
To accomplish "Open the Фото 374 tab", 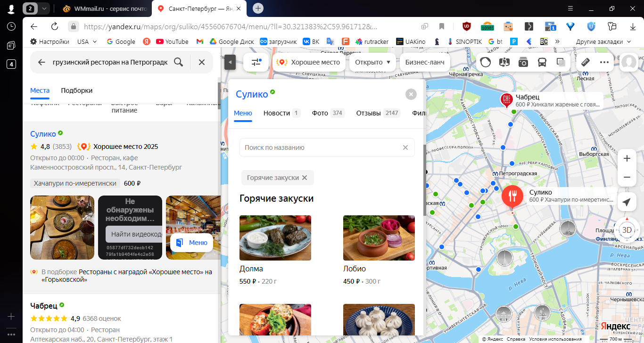I will click(328, 113).
